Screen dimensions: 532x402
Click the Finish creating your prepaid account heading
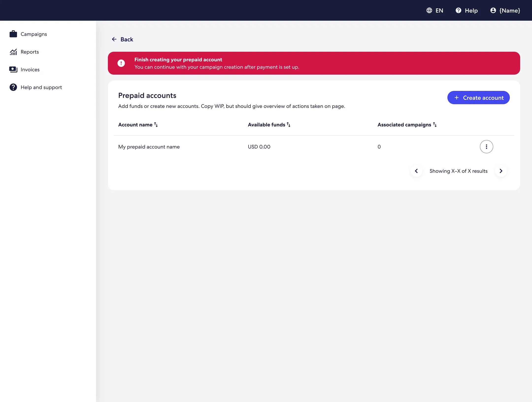pos(178,60)
